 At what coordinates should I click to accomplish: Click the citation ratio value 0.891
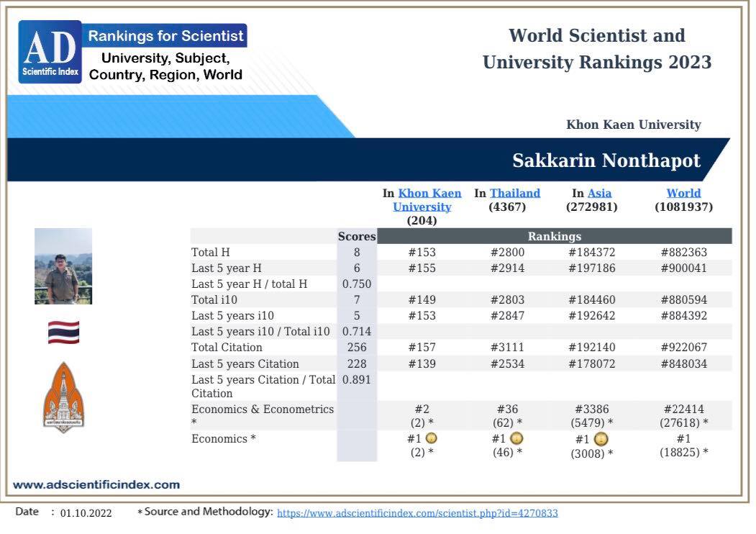[357, 380]
